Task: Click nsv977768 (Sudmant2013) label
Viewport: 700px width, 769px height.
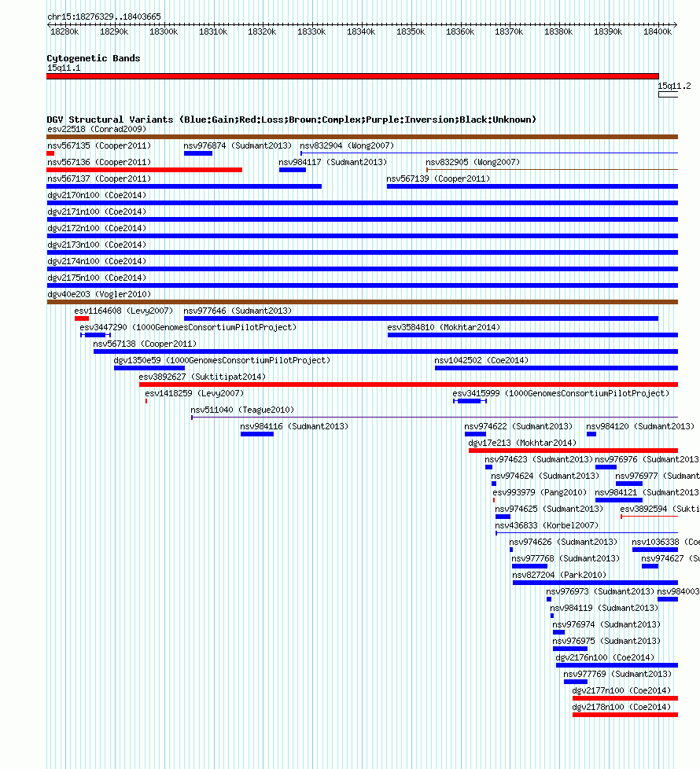Action: (x=566, y=558)
